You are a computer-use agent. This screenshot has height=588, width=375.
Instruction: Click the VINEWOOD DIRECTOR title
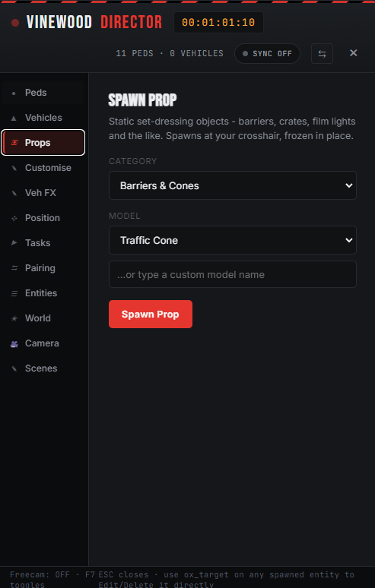pos(94,23)
